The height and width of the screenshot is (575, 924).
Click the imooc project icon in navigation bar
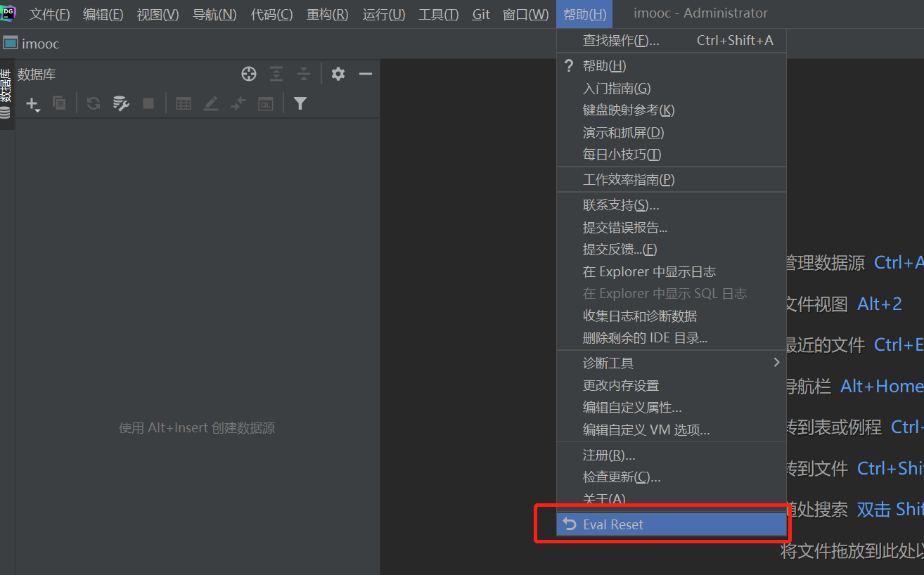click(x=10, y=43)
